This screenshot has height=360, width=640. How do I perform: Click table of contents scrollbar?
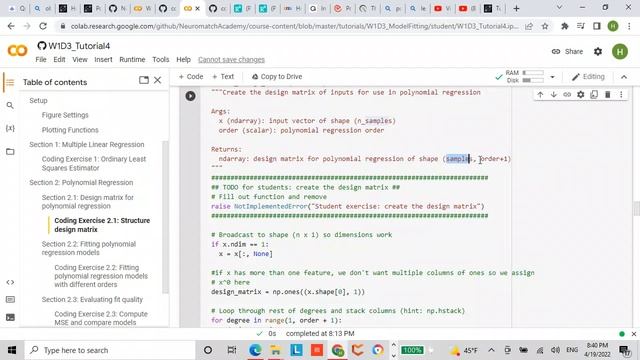click(165, 216)
